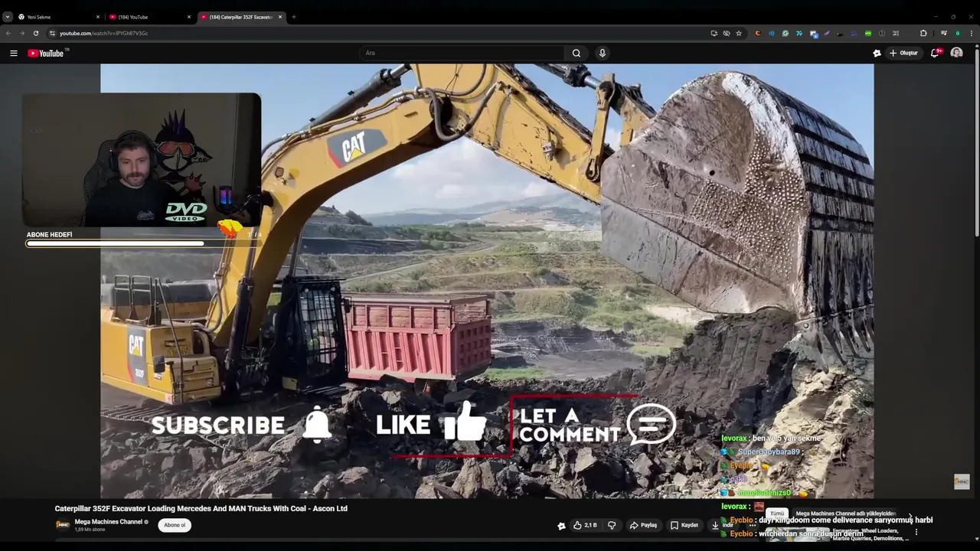The image size is (980, 551).
Task: Close the (184) YouTube tab
Action: [189, 17]
